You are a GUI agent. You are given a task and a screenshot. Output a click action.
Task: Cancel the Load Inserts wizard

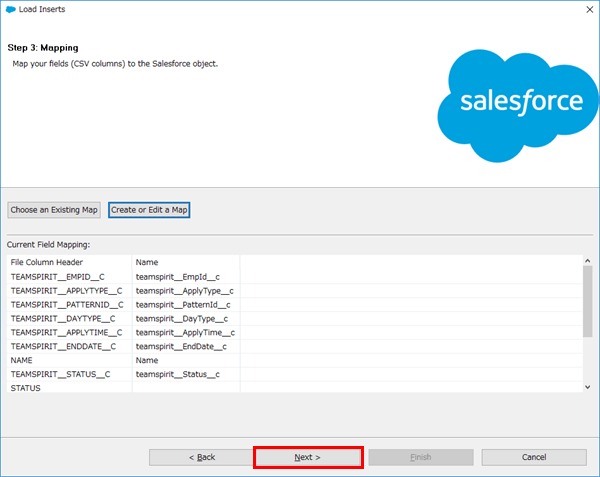534,457
